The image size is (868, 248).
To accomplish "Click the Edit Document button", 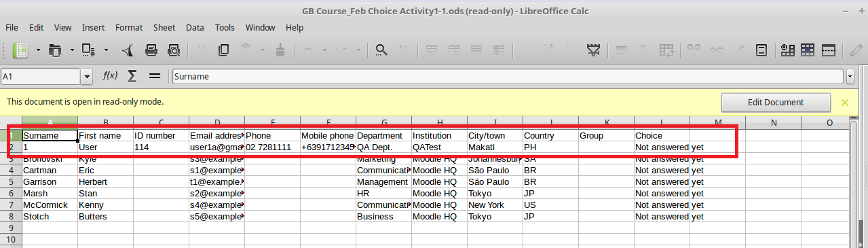I will [x=776, y=103].
